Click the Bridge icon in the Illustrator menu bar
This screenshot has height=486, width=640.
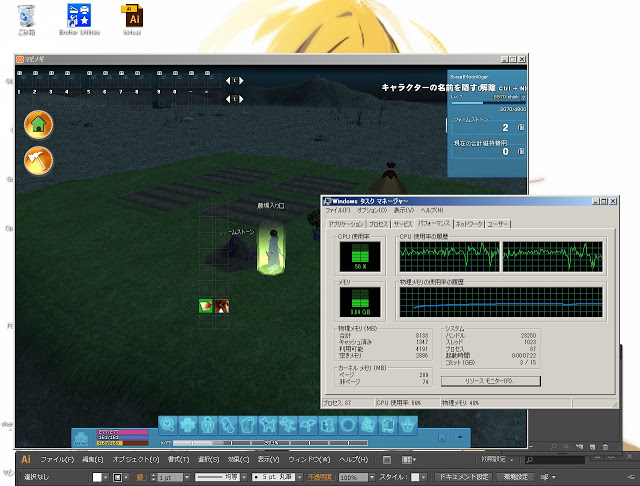(x=387, y=460)
